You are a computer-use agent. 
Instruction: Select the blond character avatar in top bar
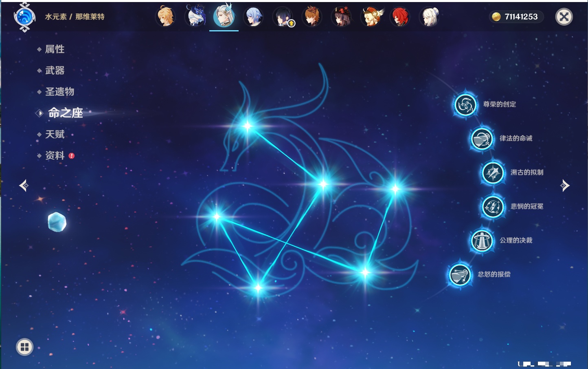coord(165,17)
